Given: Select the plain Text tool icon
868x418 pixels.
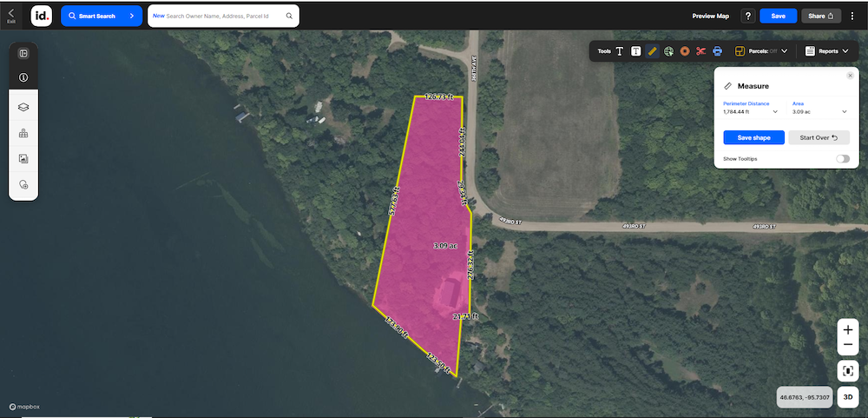Looking at the screenshot, I should [620, 51].
